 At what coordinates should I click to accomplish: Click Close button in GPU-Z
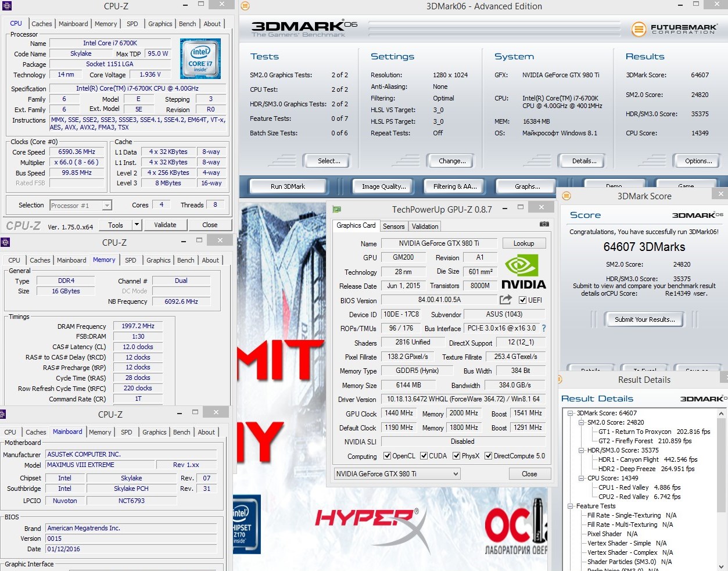pos(529,474)
